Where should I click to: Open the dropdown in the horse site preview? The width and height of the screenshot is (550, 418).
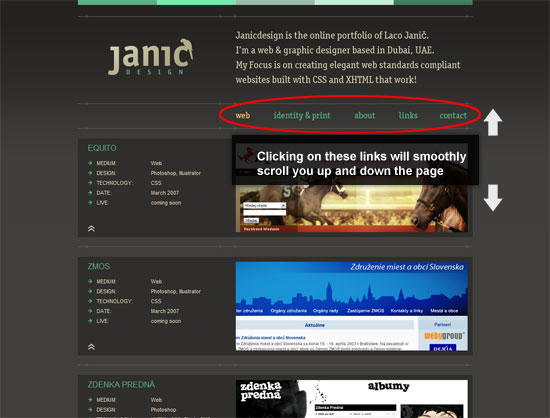(264, 205)
